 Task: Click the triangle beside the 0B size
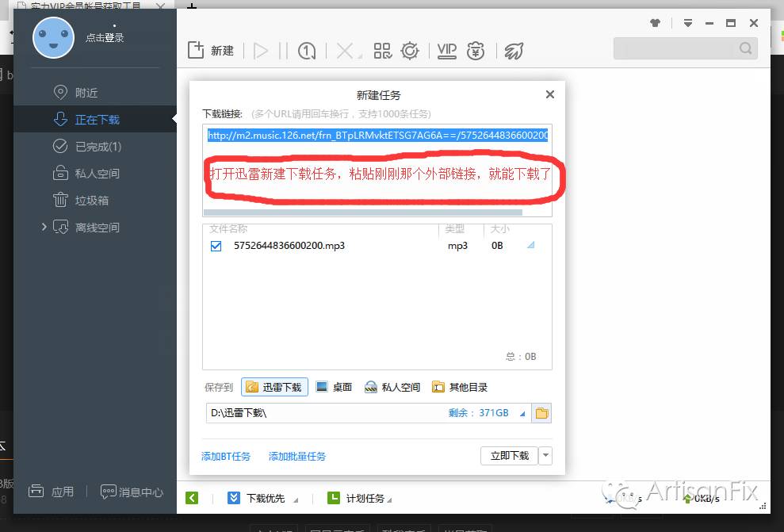(531, 245)
